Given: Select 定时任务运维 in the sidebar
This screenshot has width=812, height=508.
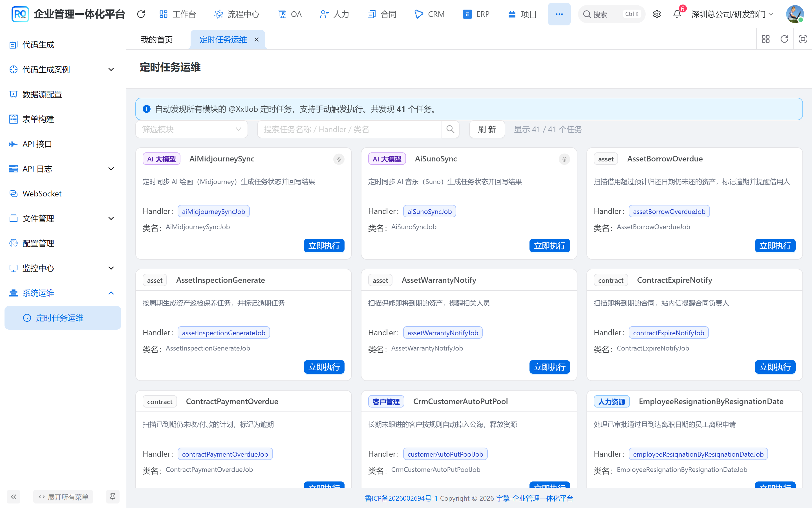Looking at the screenshot, I should [x=63, y=318].
